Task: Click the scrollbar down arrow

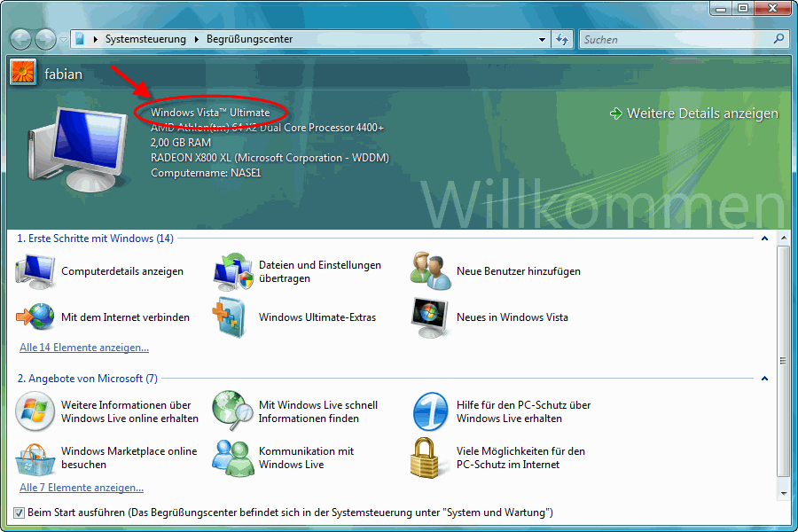Action: click(x=783, y=493)
